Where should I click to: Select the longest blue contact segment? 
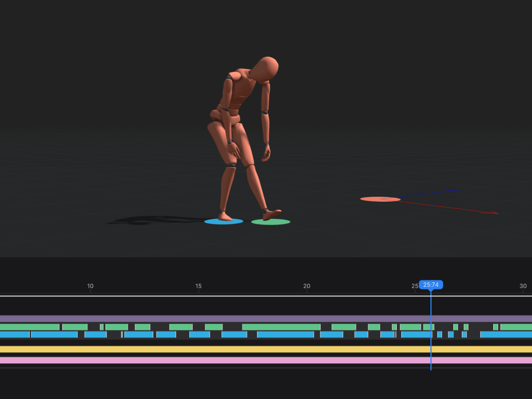click(285, 335)
